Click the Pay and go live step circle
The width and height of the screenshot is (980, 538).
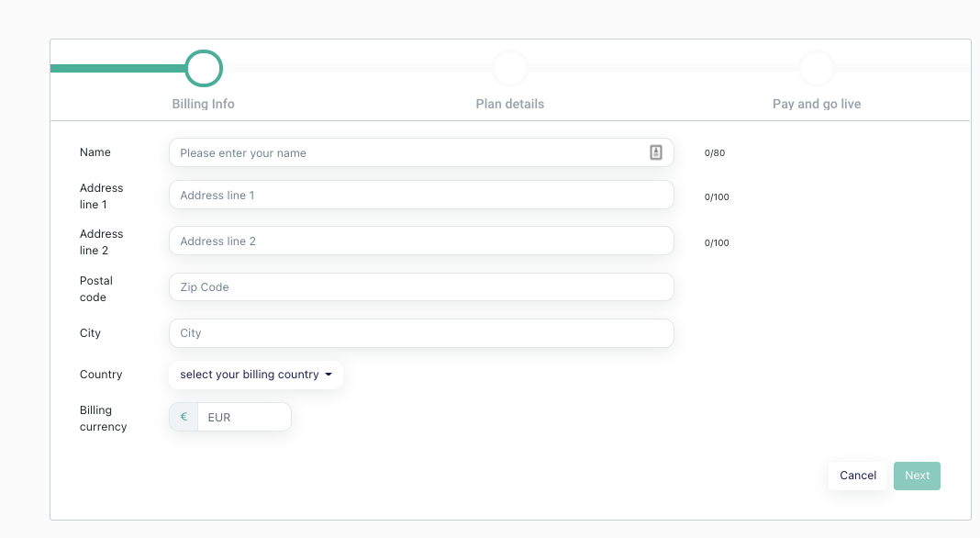click(x=817, y=68)
